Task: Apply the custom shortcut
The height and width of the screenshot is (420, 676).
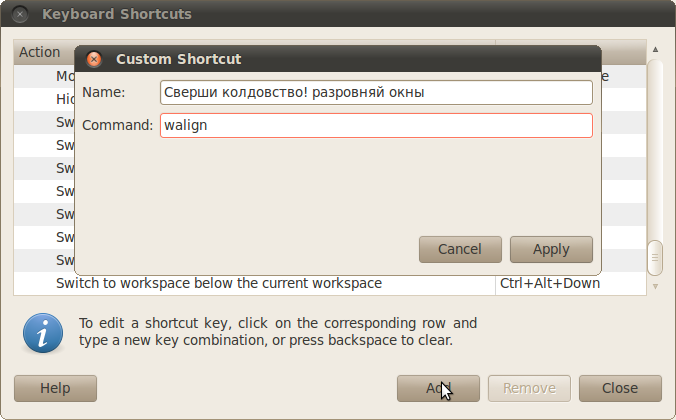Action: pos(551,249)
